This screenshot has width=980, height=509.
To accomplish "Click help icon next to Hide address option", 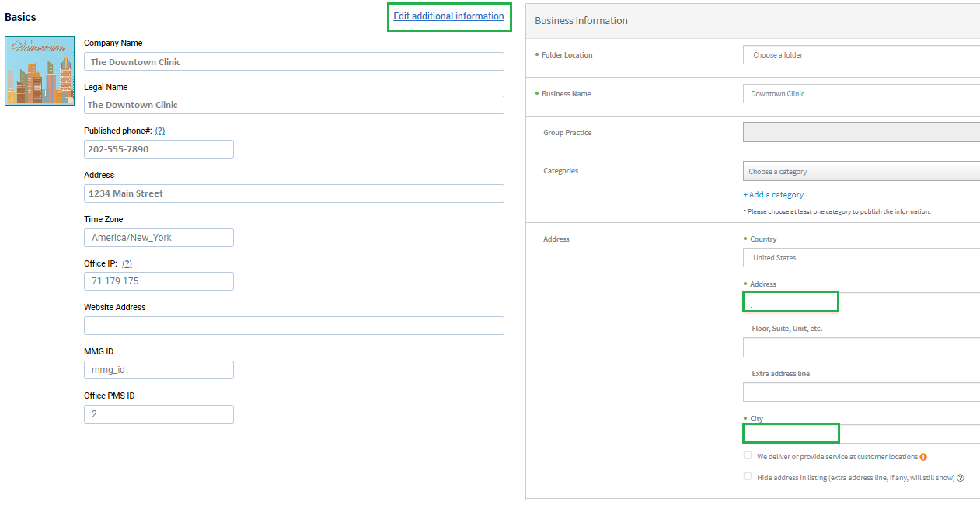I will pyautogui.click(x=961, y=478).
